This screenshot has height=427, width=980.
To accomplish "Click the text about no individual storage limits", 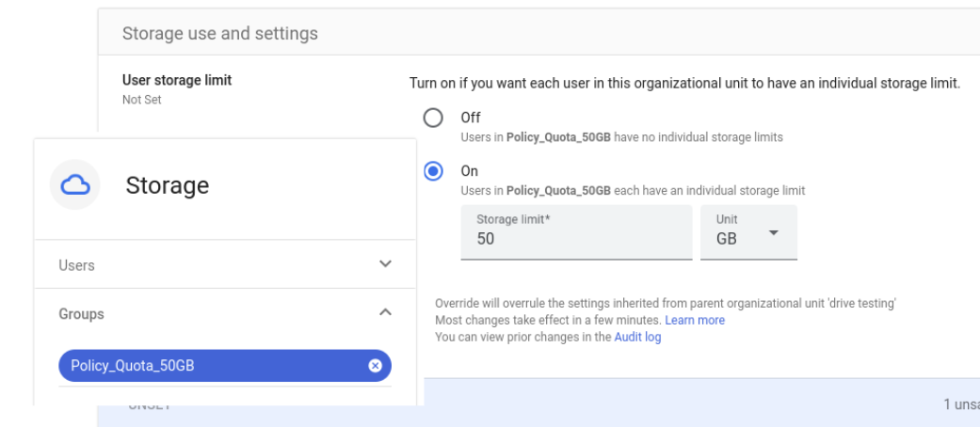I will coord(622,137).
